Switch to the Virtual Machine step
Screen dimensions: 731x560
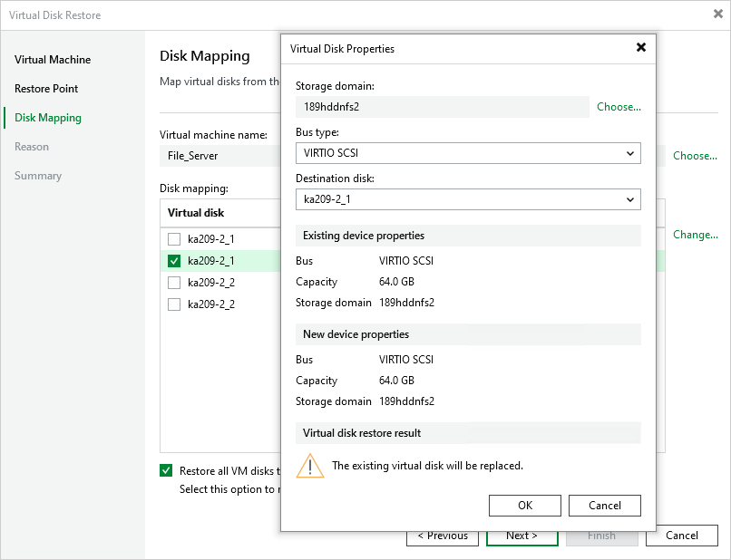(52, 60)
